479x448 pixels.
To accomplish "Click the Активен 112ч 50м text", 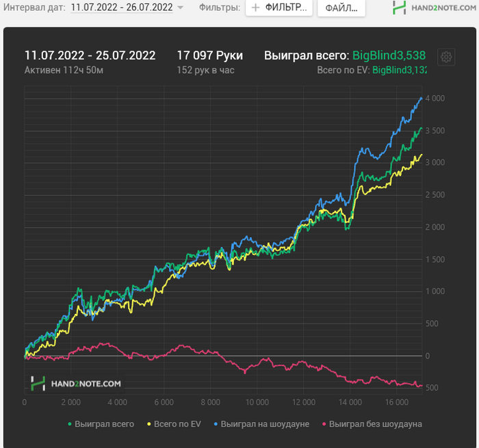I will (x=64, y=70).
